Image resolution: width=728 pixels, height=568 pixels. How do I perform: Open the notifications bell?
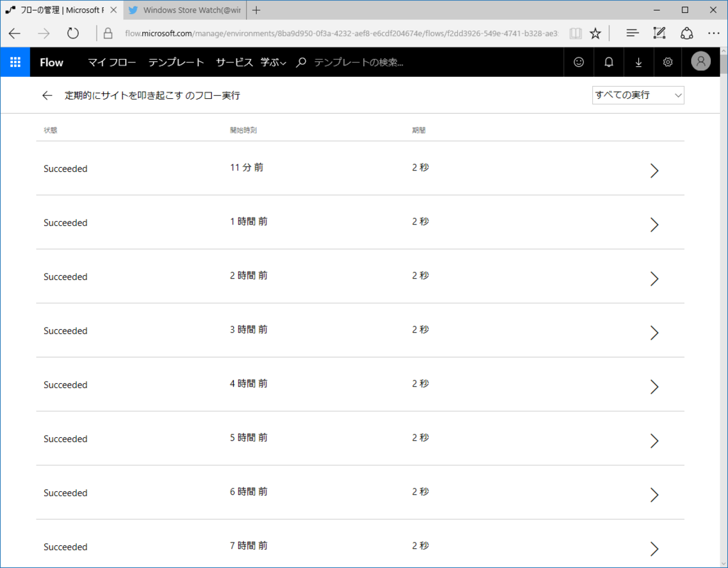609,62
